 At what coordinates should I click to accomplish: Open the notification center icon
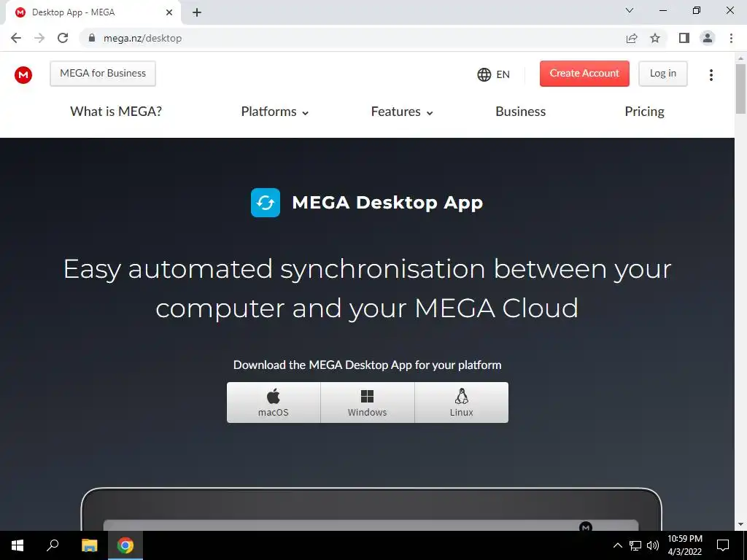[x=723, y=545]
